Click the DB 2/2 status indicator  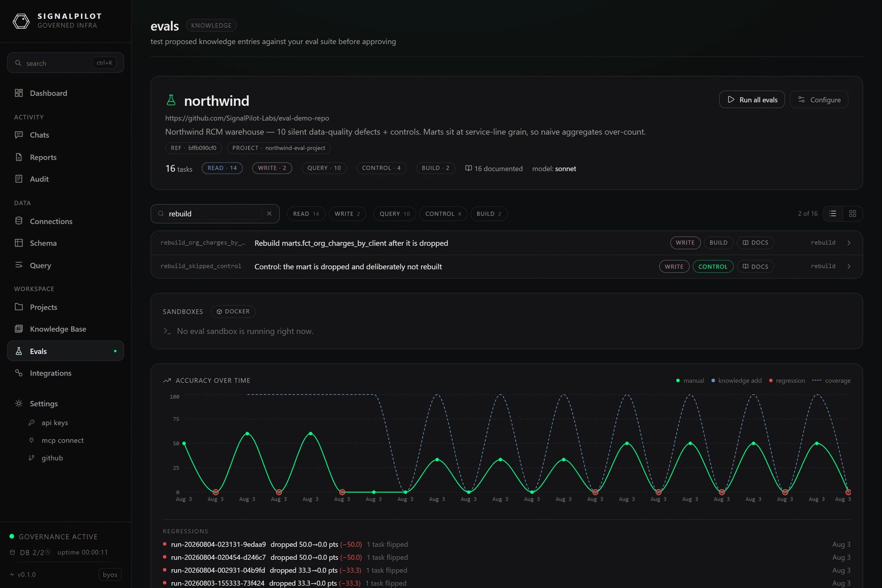click(x=30, y=552)
